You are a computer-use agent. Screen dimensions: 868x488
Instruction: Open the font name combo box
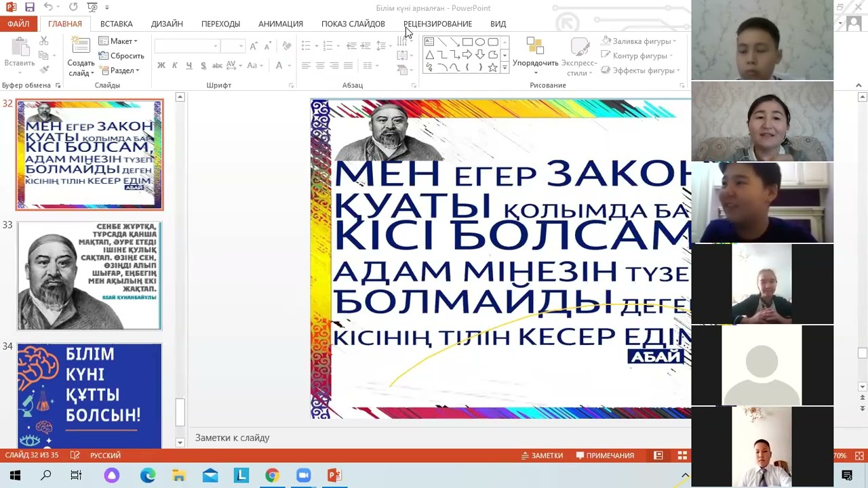pos(186,46)
